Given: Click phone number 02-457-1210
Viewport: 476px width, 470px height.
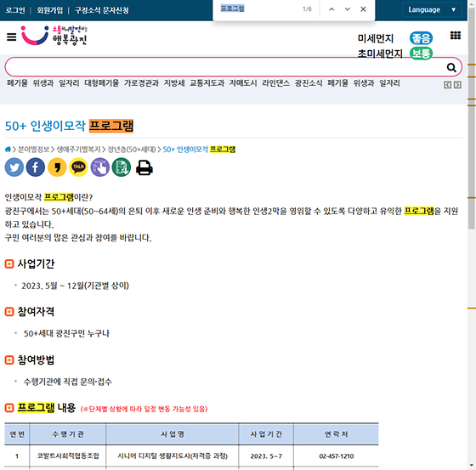Looking at the screenshot, I should click(336, 456).
